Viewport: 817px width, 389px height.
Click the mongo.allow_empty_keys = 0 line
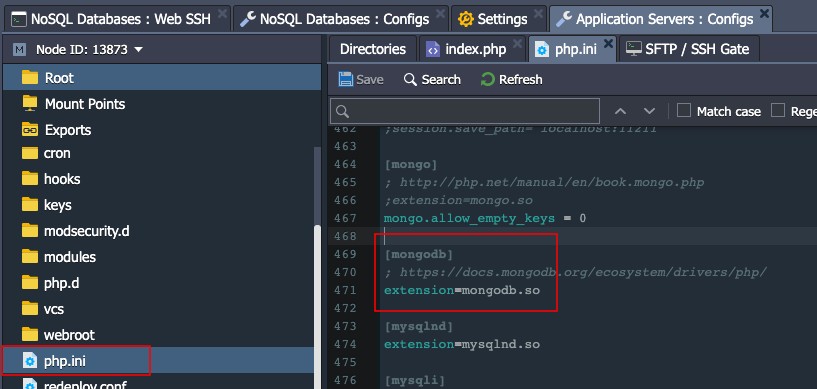[485, 218]
